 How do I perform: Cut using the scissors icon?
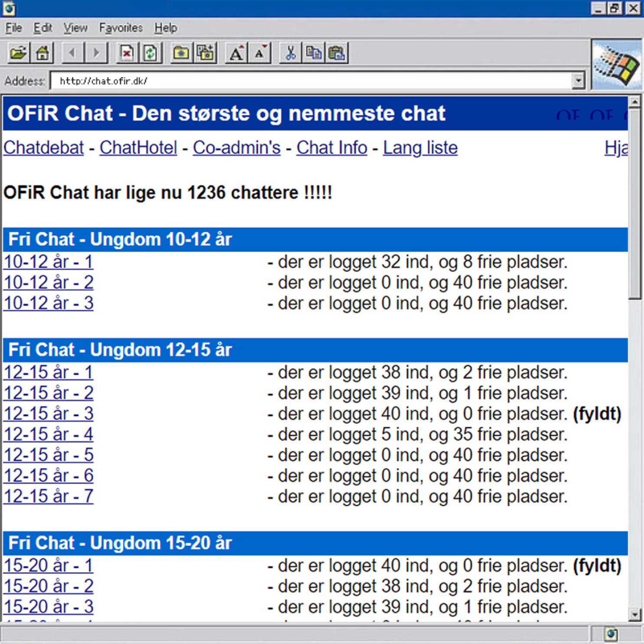pos(291,54)
